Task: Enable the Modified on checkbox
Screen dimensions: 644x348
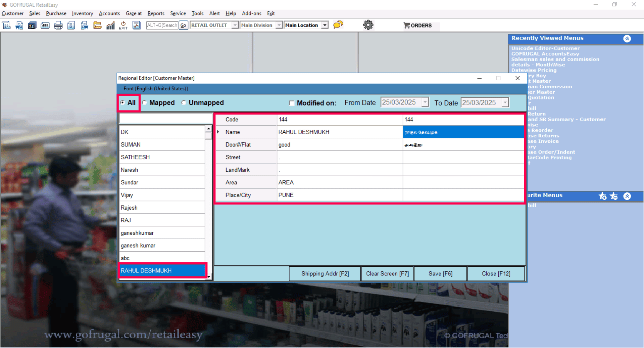Action: pos(292,103)
